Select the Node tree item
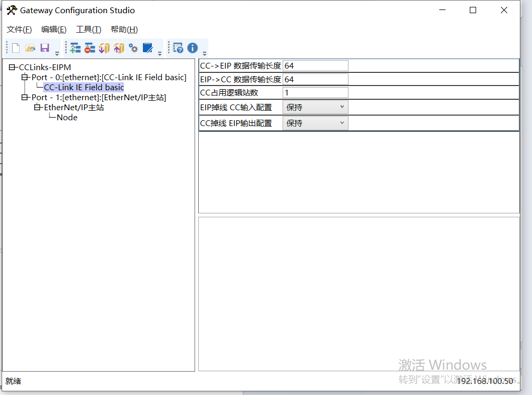Screen dimensions: 532x395 point(67,118)
